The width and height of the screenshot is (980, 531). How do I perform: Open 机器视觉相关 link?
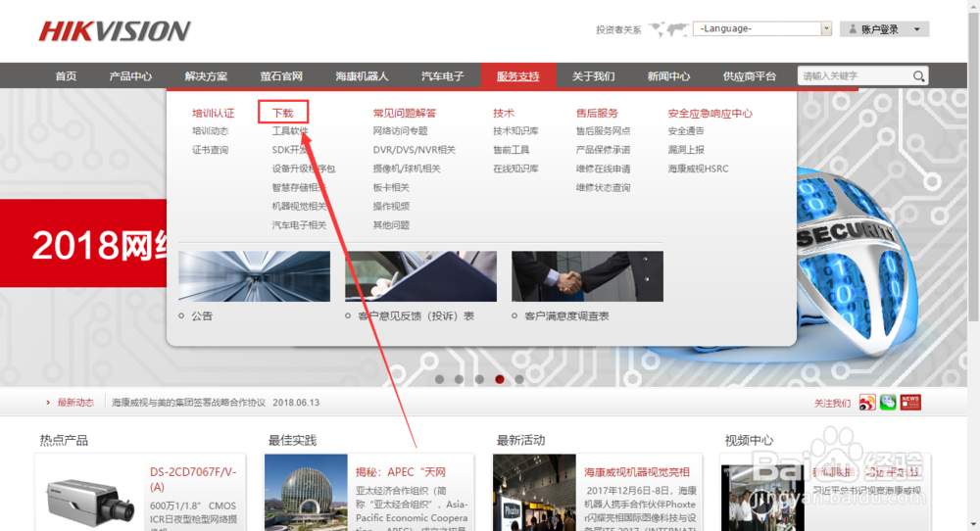(299, 206)
